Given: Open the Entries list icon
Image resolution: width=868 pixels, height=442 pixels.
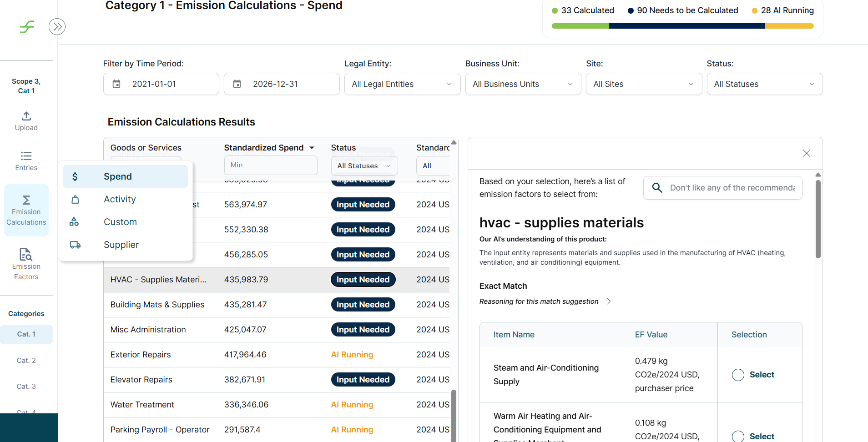Looking at the screenshot, I should (26, 156).
